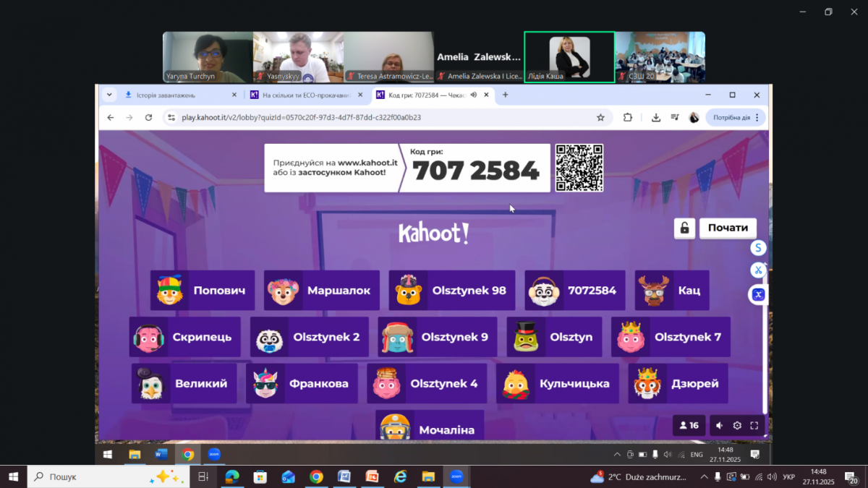Open Kahoot game settings gear
The width and height of the screenshot is (868, 488).
coord(737,426)
